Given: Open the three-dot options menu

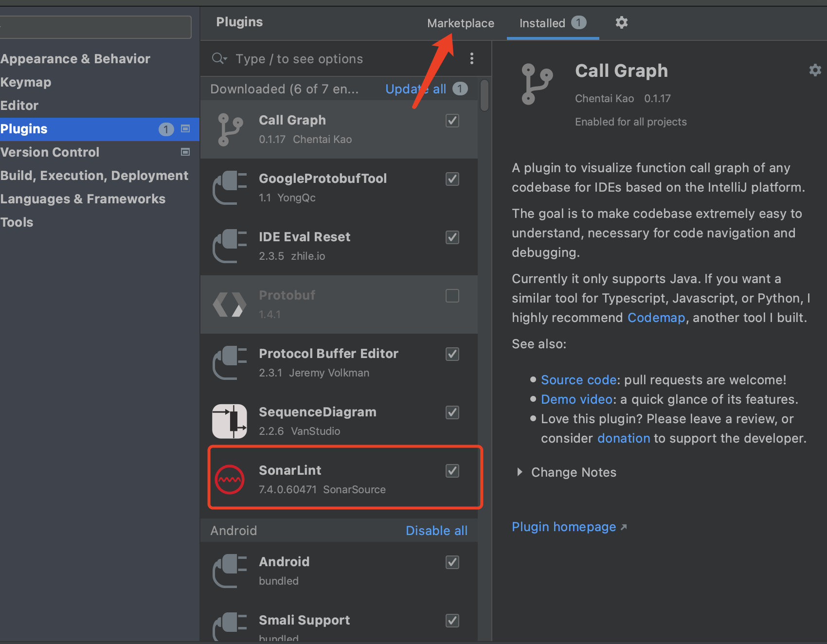Looking at the screenshot, I should click(471, 58).
